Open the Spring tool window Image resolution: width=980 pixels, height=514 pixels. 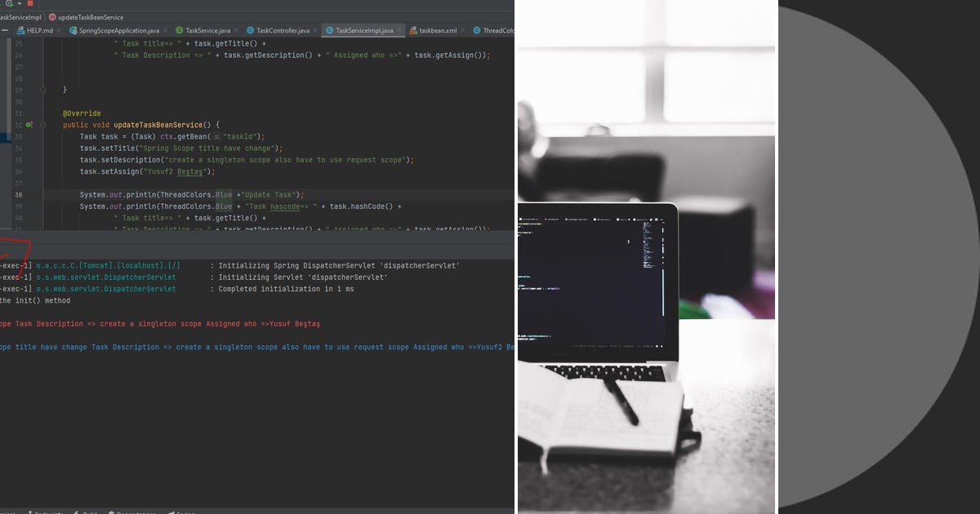[x=183, y=512]
